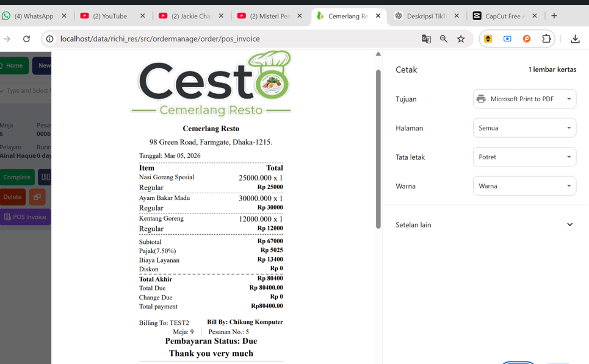Bookmark this page with the star icon
The height and width of the screenshot is (364, 589).
[461, 39]
